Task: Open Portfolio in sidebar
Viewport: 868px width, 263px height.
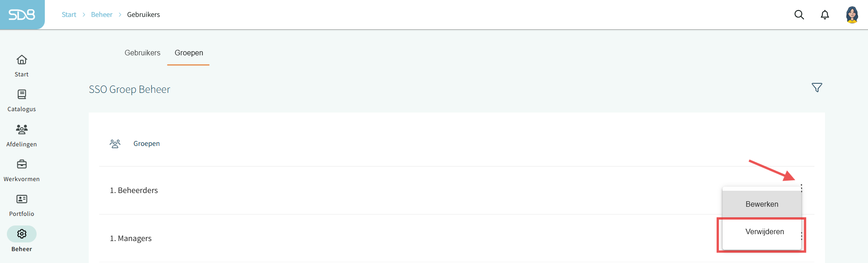Action: click(21, 205)
